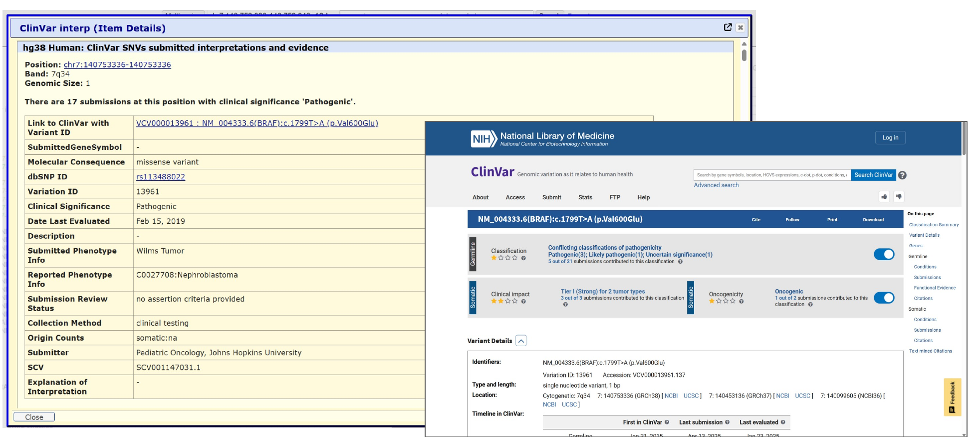Open the Submit menu in ClinVar
Screen dimensions: 980x437
(552, 197)
